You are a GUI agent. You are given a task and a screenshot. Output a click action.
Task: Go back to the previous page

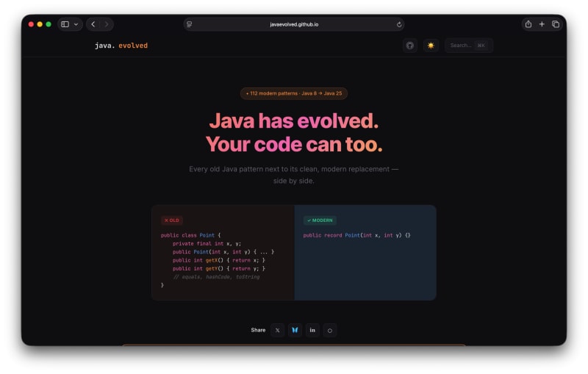click(x=93, y=24)
